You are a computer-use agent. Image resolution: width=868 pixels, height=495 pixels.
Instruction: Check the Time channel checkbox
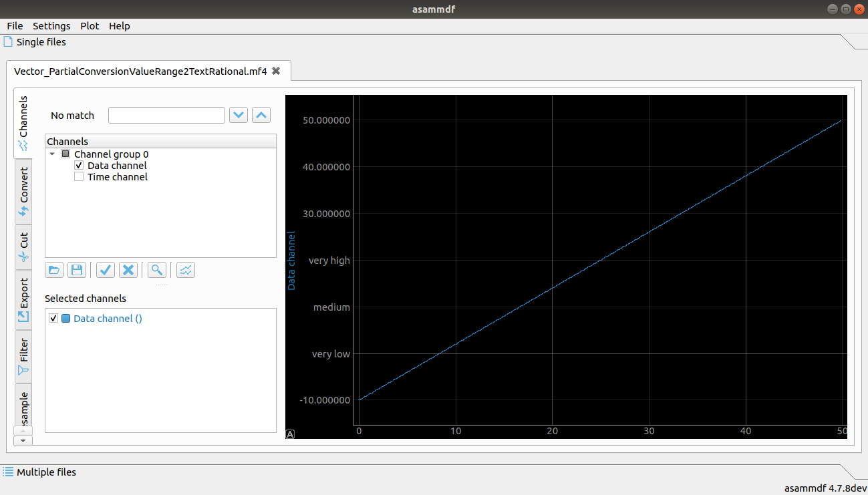pos(79,176)
